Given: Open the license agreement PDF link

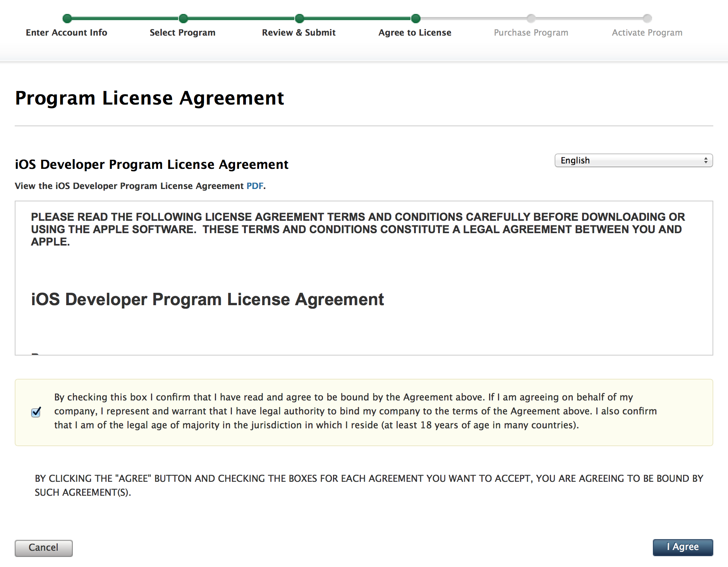Looking at the screenshot, I should [255, 186].
